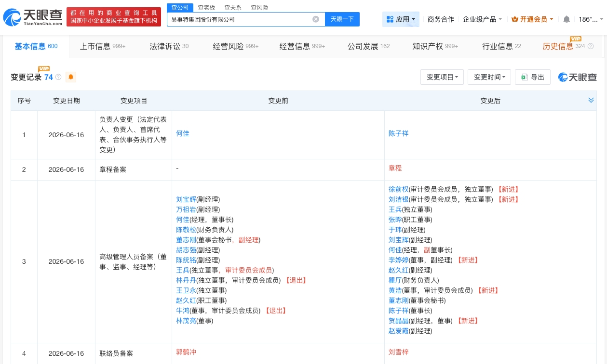Open 胡志强 person link
This screenshot has height=364, width=607.
pos(186,250)
